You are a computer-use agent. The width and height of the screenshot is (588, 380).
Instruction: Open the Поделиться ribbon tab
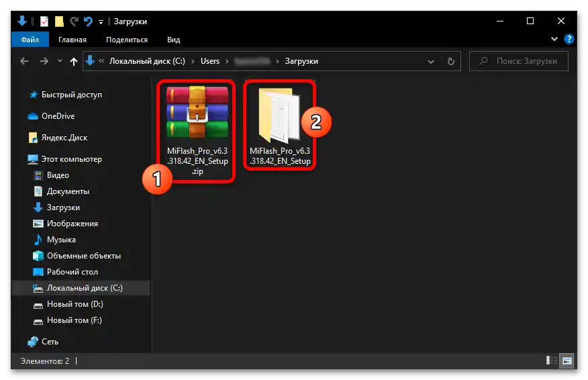pos(127,40)
